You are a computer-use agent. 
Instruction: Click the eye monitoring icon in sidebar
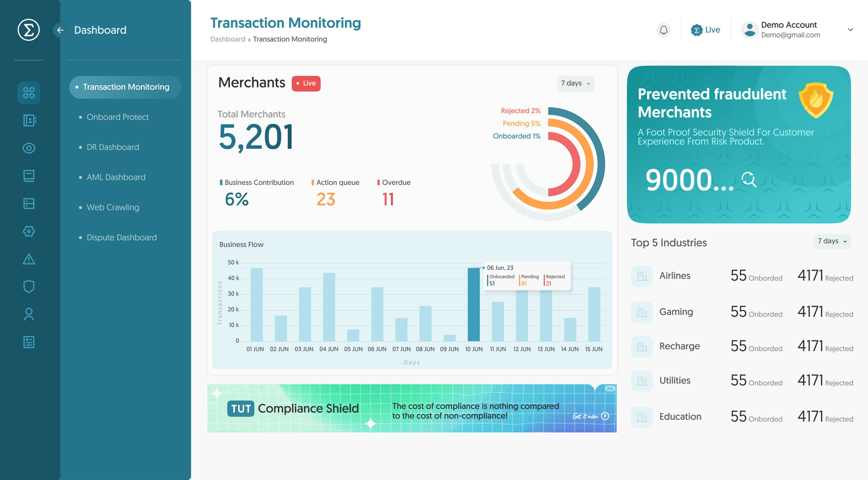pos(29,148)
